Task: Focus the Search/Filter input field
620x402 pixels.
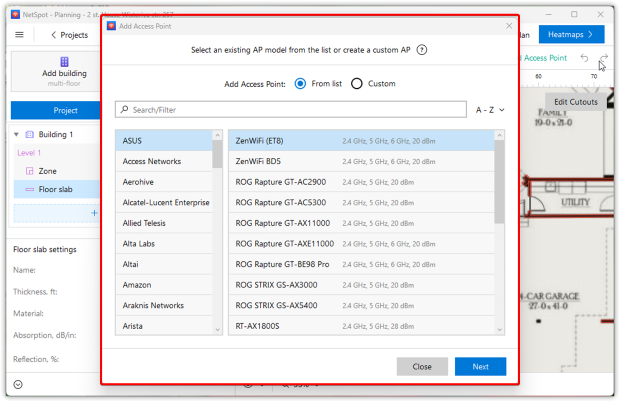Action: click(x=291, y=110)
